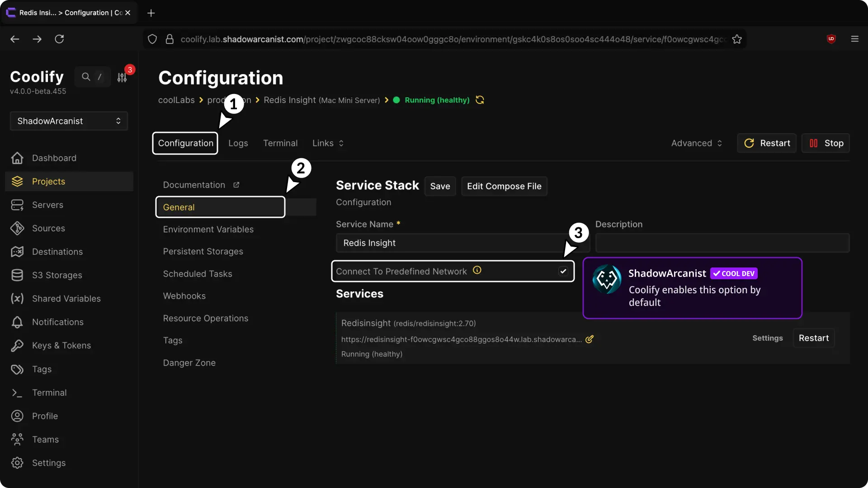Viewport: 868px width, 488px height.
Task: Open uBlock Origin extension icon
Action: [831, 39]
